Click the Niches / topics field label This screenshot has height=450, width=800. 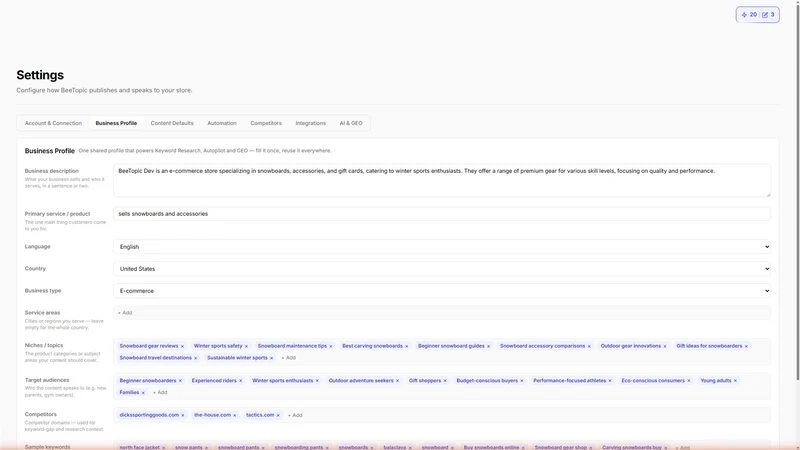[x=44, y=345]
